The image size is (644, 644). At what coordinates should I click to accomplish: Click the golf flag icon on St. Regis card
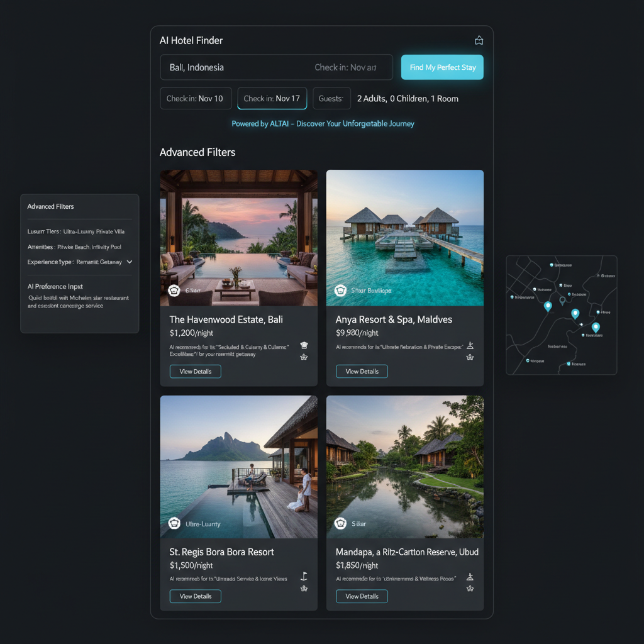304,576
